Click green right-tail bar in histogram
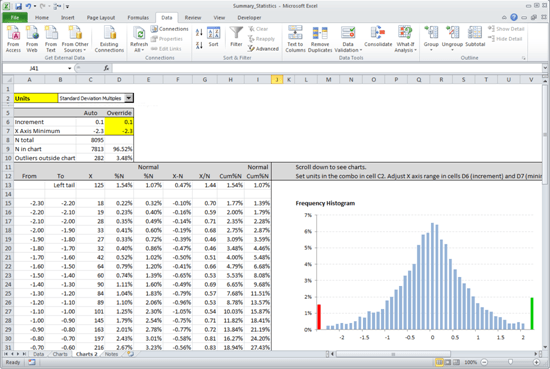 tap(532, 314)
